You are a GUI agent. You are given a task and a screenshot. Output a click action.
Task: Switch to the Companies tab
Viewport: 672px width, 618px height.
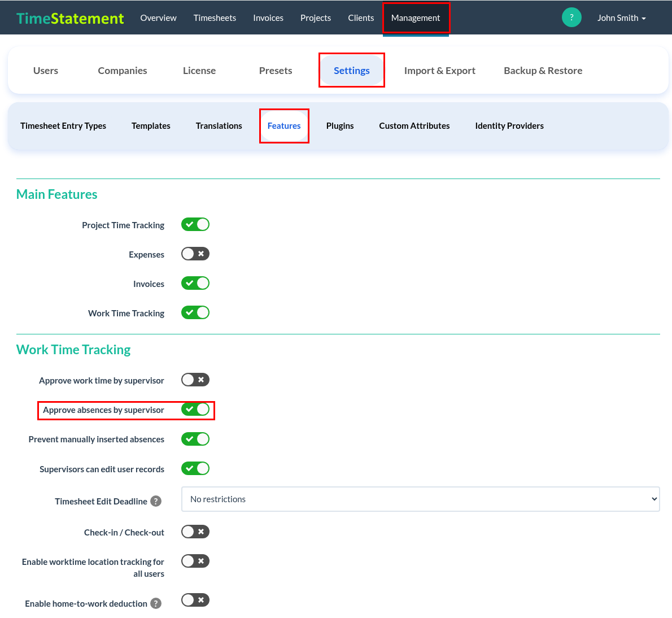(x=123, y=71)
